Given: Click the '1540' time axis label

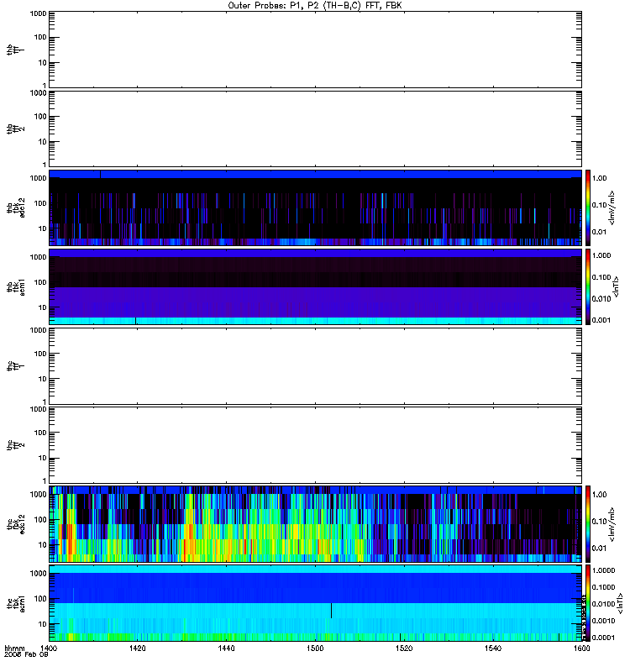Looking at the screenshot, I should click(x=493, y=648).
